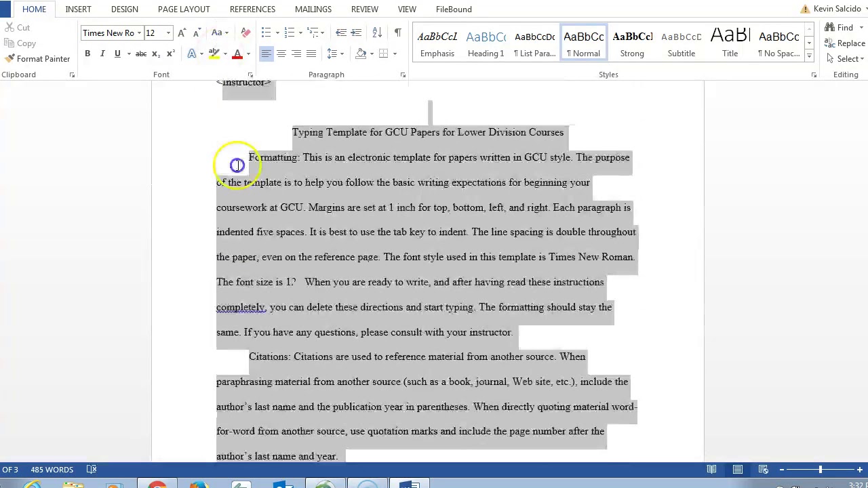Apply the Subtitle style
The width and height of the screenshot is (868, 488).
682,43
